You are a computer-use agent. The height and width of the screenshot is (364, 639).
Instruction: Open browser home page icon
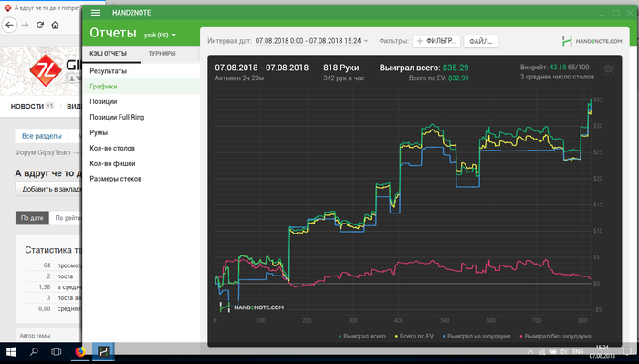coord(55,26)
